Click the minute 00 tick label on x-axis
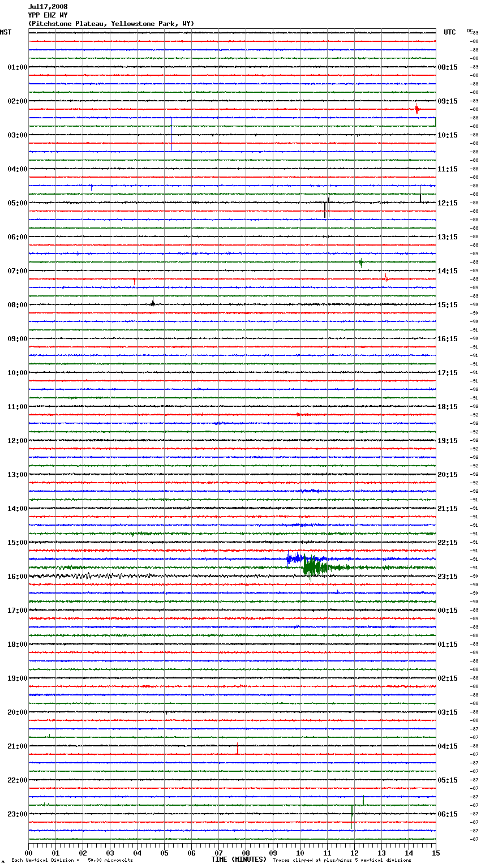481x868 pixels. click(28, 853)
